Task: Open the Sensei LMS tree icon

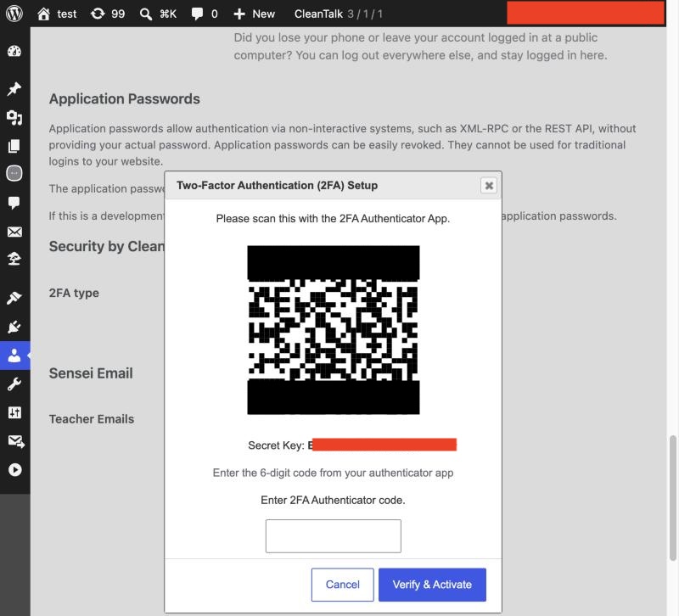Action: [14, 259]
